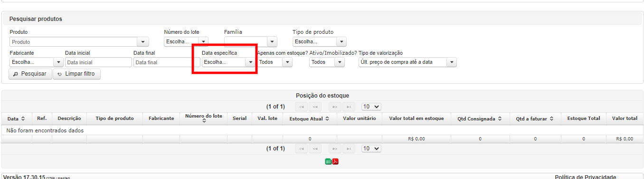The image size is (644, 179).
Task: Sort Estoque Atual column arrows
Action: tap(328, 119)
